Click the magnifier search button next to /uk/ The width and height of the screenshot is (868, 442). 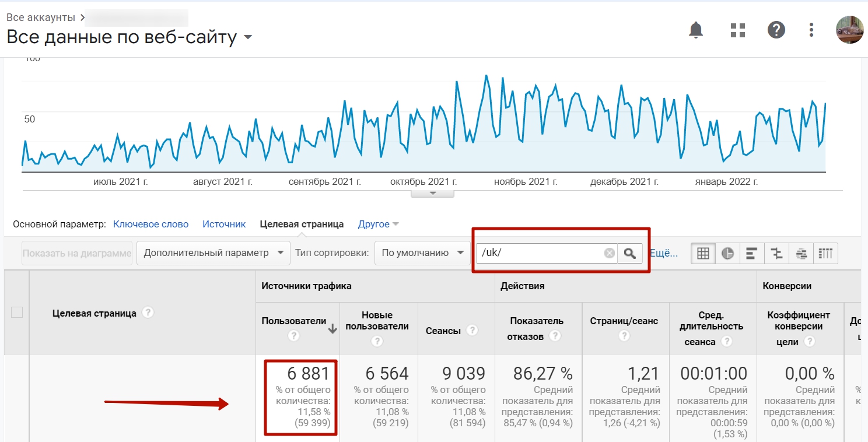(629, 253)
